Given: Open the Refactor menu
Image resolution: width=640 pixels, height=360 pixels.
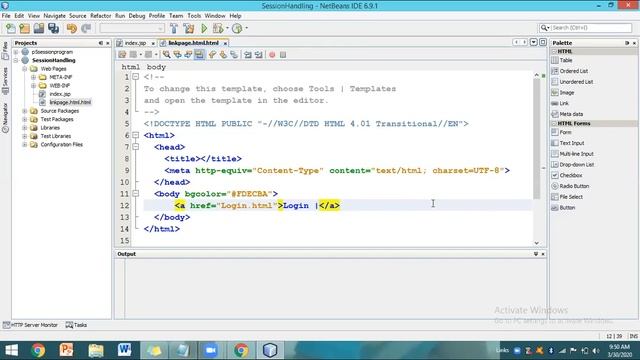Looking at the screenshot, I should click(100, 16).
